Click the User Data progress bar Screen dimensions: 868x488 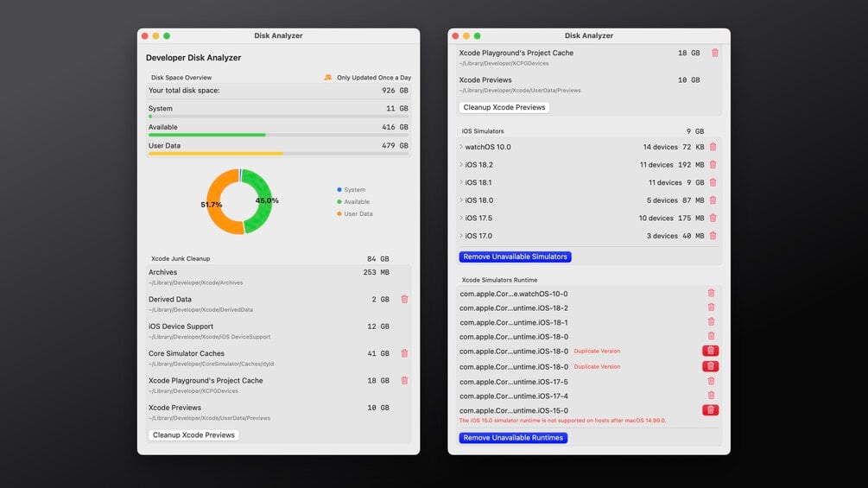click(278, 153)
